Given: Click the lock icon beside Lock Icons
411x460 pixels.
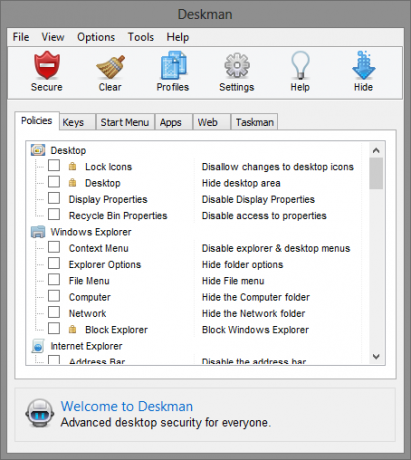Looking at the screenshot, I should (72, 166).
